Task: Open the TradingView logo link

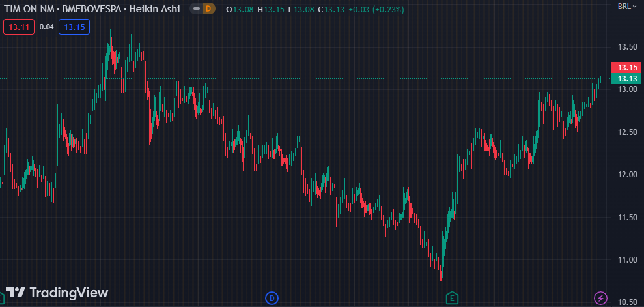Action: coord(57,293)
